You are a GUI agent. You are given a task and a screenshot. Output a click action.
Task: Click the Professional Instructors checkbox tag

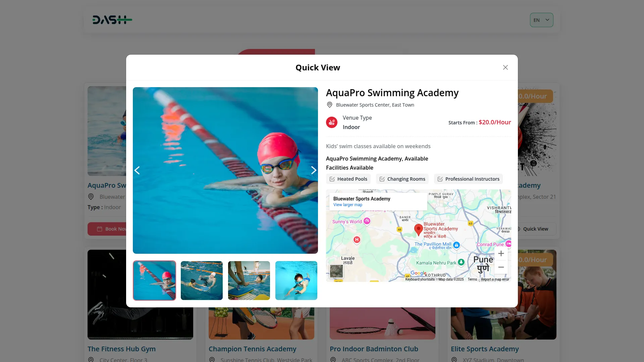click(468, 179)
